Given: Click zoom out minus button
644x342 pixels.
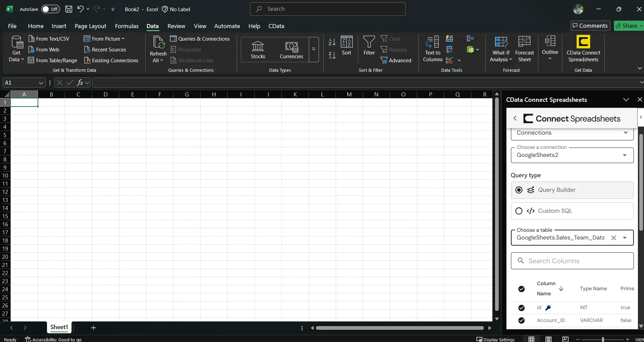Looking at the screenshot, I should pyautogui.click(x=578, y=339).
